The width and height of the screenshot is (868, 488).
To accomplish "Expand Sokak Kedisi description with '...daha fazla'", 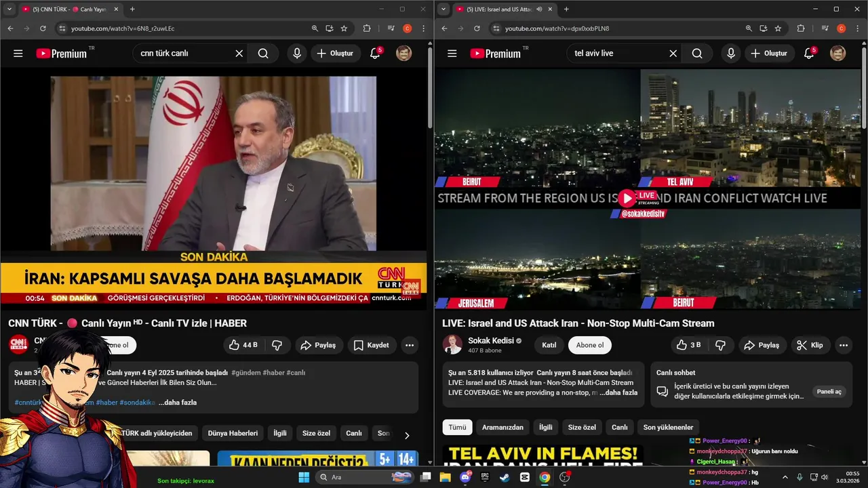I will pyautogui.click(x=618, y=392).
